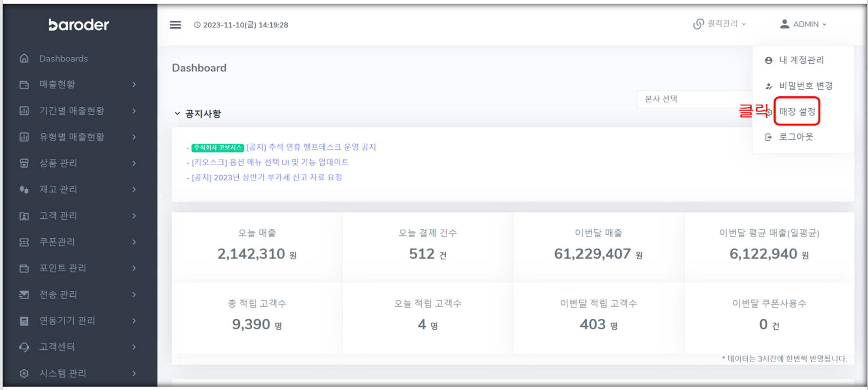The image size is (868, 390).
Task: Click the baroder logo
Action: click(x=79, y=25)
